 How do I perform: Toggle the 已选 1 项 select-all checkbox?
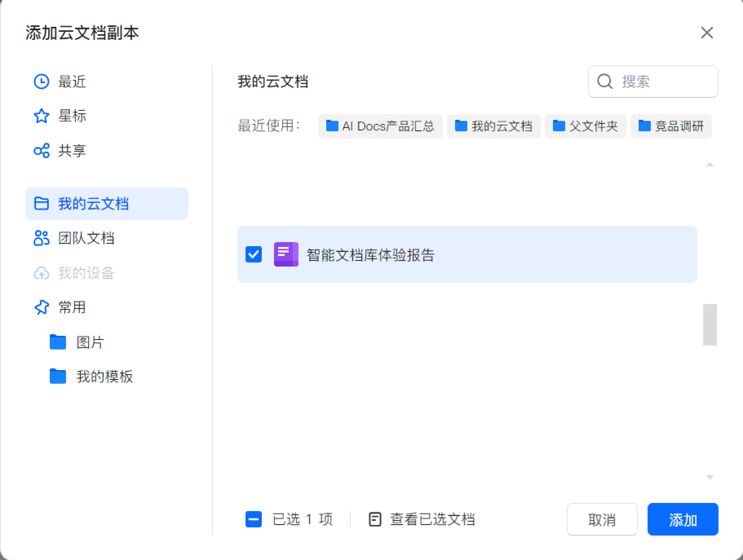click(x=254, y=519)
